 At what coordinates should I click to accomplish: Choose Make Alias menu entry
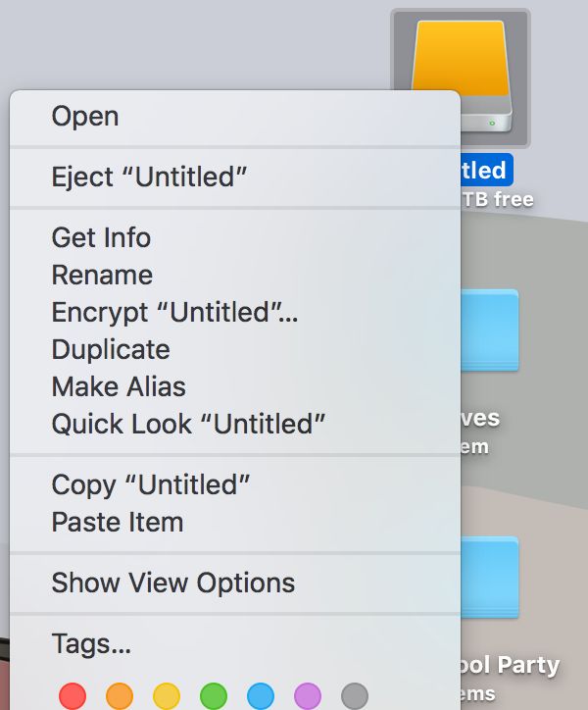coord(235,386)
